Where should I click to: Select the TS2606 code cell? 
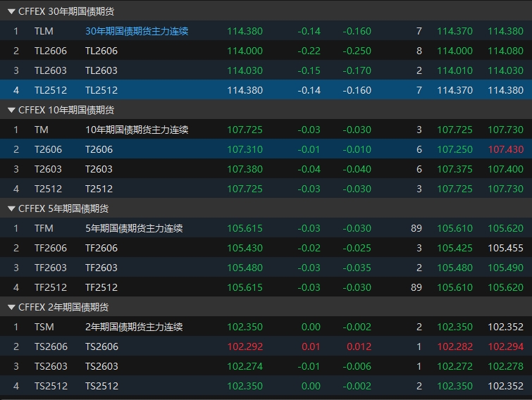(51, 346)
